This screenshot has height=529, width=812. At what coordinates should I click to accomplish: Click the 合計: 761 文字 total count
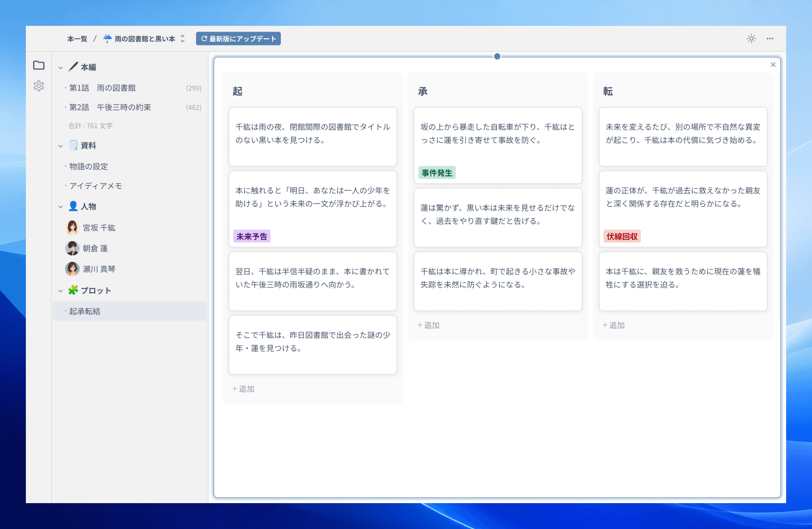pos(91,126)
